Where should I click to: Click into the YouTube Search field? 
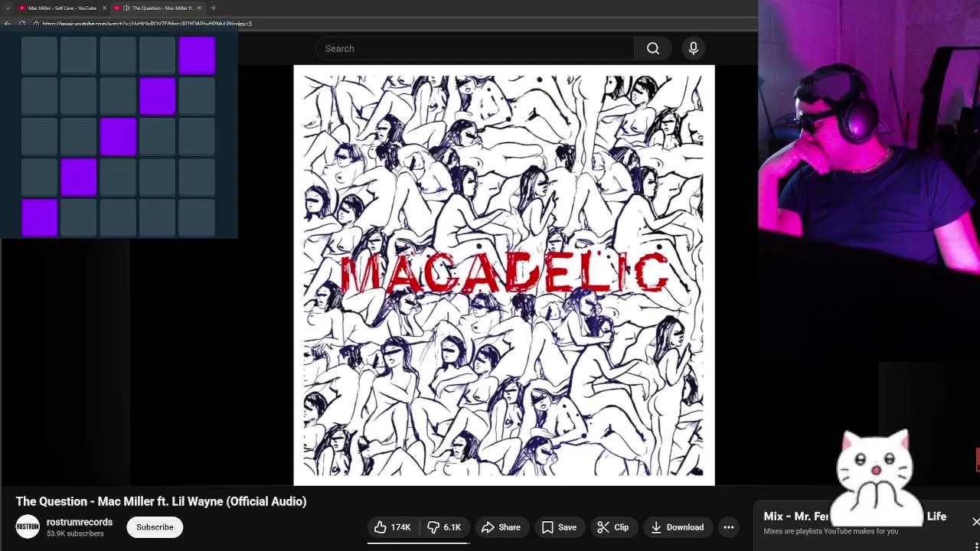[475, 48]
